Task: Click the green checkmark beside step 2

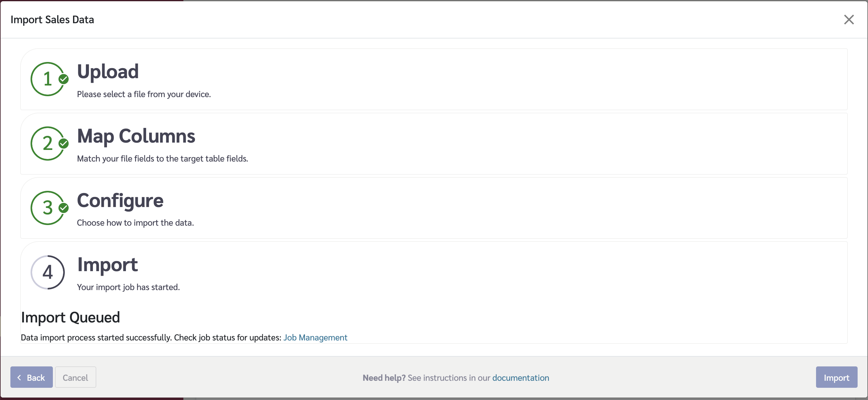Action: click(x=63, y=144)
